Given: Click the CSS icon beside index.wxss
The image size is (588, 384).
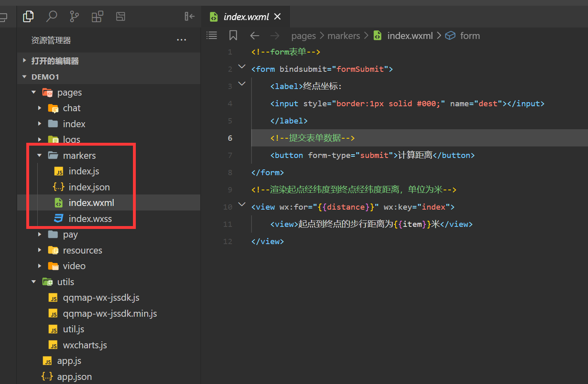Looking at the screenshot, I should (59, 218).
